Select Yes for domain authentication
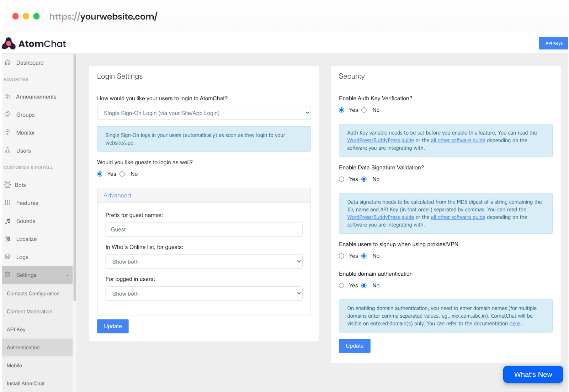 [x=342, y=285]
